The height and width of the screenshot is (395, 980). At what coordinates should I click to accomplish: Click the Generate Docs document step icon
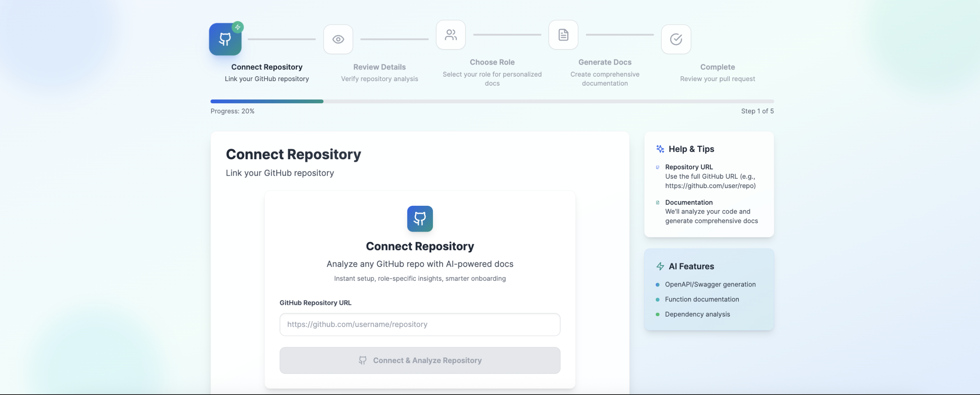click(563, 35)
